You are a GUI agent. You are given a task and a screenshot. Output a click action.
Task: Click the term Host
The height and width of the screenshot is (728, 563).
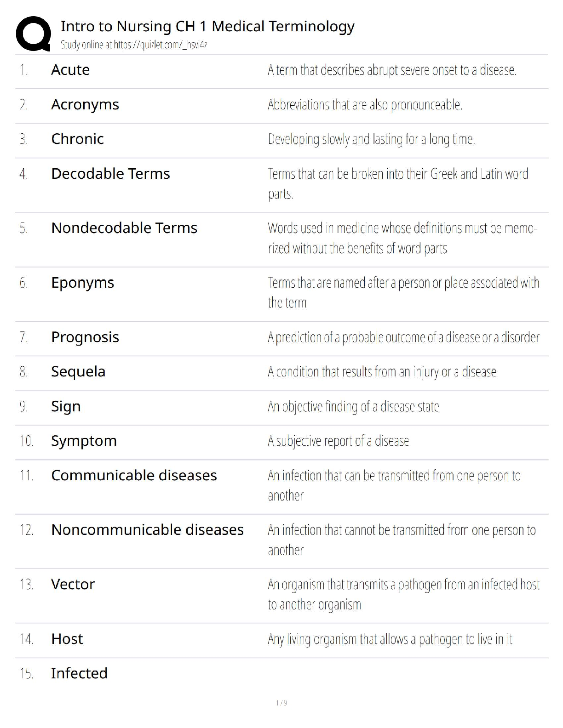67,639
